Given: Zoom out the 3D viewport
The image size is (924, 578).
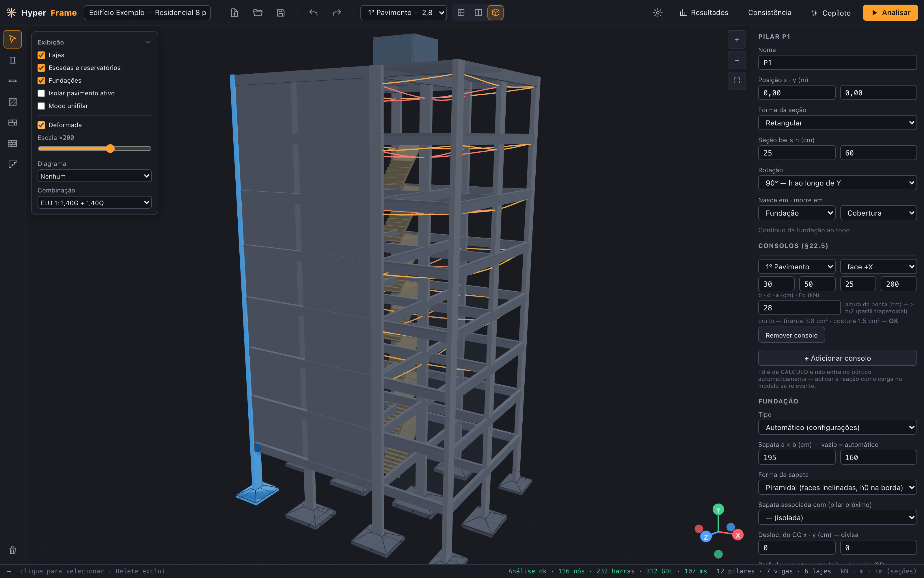Looking at the screenshot, I should point(737,60).
